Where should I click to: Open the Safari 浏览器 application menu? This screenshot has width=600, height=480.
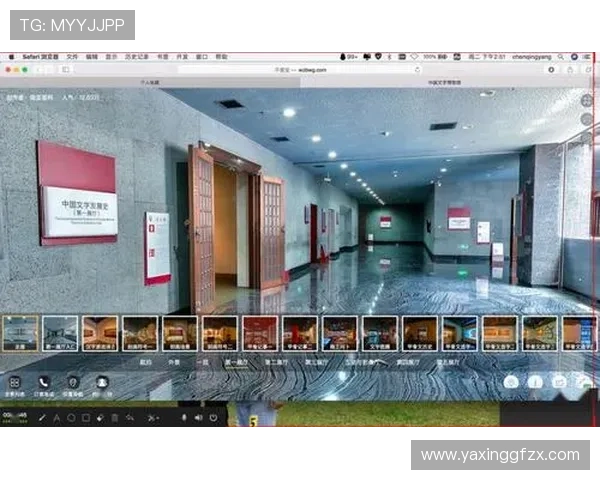pyautogui.click(x=40, y=57)
